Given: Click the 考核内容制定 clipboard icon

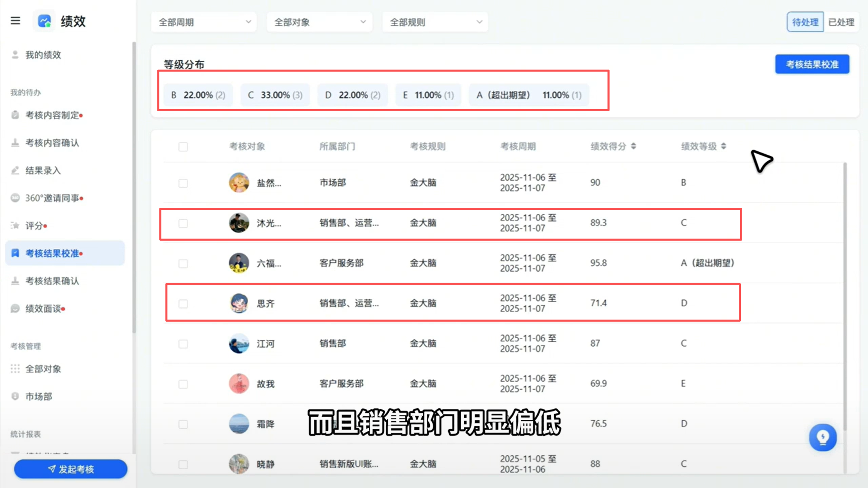Looking at the screenshot, I should click(15, 115).
